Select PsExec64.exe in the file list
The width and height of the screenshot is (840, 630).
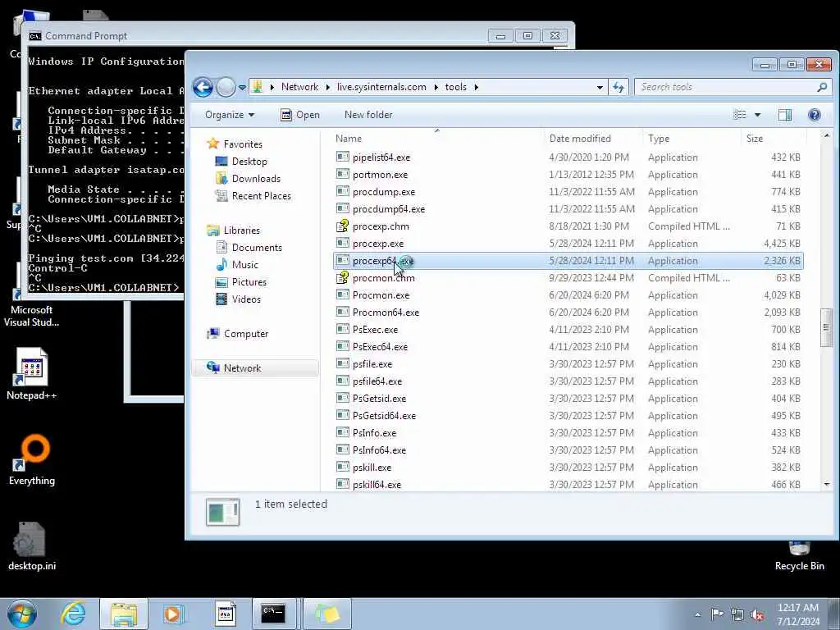568,347
